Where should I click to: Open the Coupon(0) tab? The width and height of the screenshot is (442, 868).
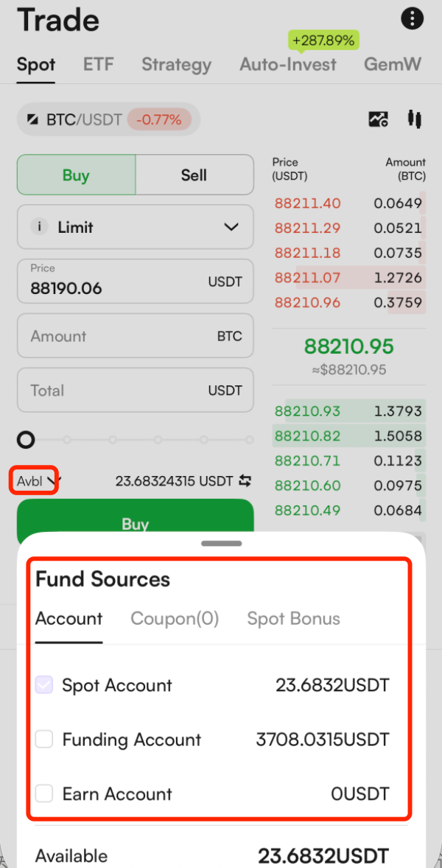(x=175, y=618)
